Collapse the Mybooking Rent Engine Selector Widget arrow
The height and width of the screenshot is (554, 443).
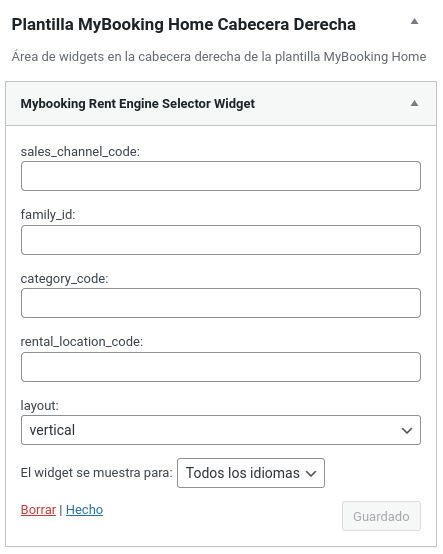coord(414,103)
